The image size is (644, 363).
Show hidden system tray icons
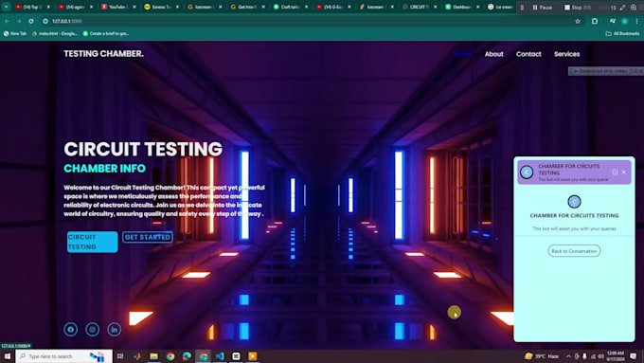(x=568, y=356)
